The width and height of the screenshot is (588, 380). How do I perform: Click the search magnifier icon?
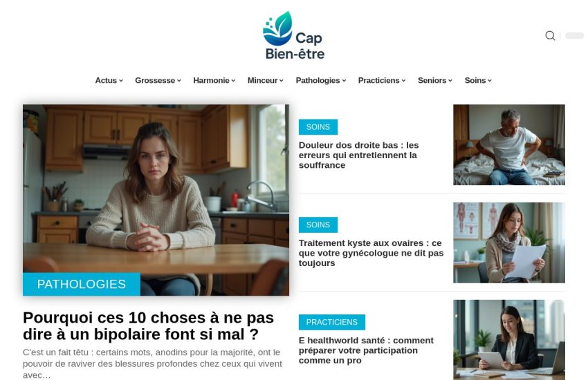click(550, 35)
